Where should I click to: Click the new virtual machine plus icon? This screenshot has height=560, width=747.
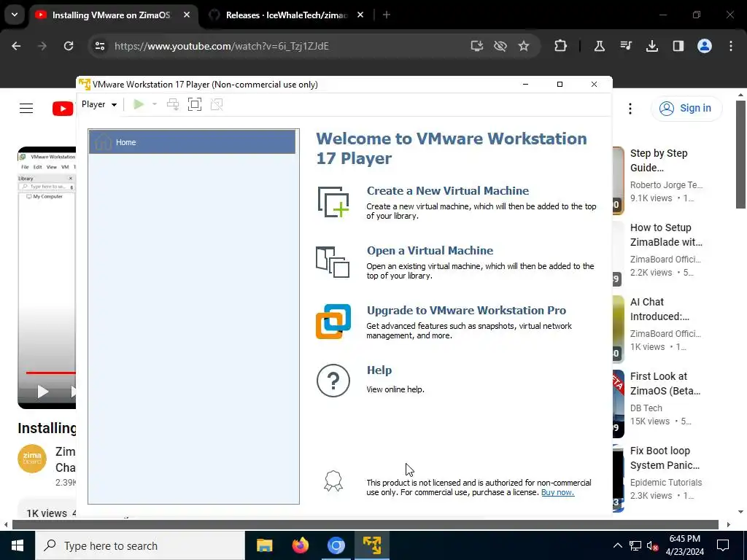(333, 202)
